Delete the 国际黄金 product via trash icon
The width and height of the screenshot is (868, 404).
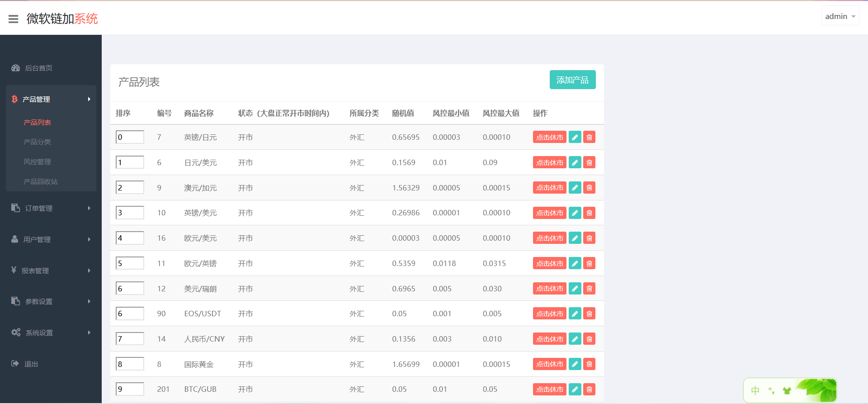coord(589,364)
